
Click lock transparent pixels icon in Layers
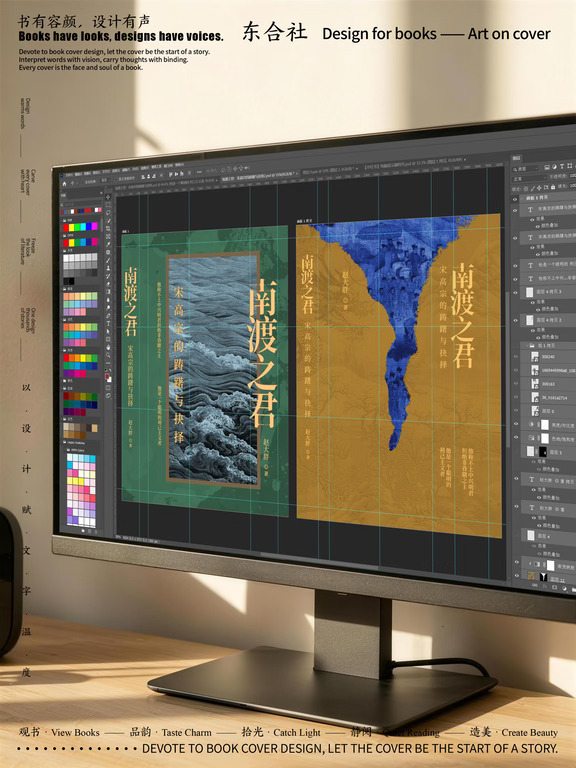(526, 189)
